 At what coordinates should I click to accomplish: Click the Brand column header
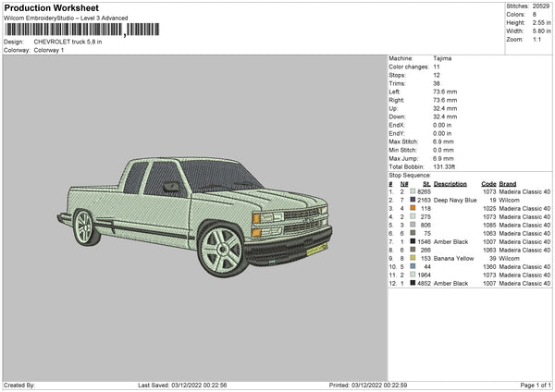(508, 184)
